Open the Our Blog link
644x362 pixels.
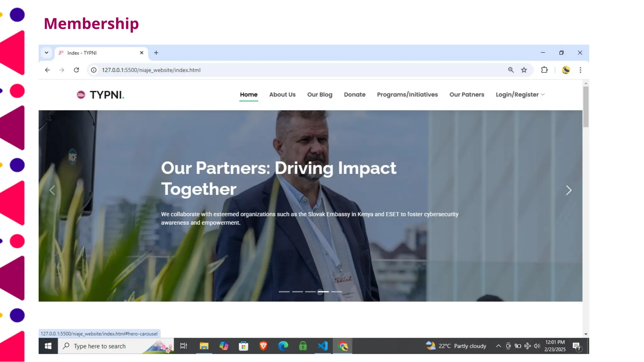[319, 95]
